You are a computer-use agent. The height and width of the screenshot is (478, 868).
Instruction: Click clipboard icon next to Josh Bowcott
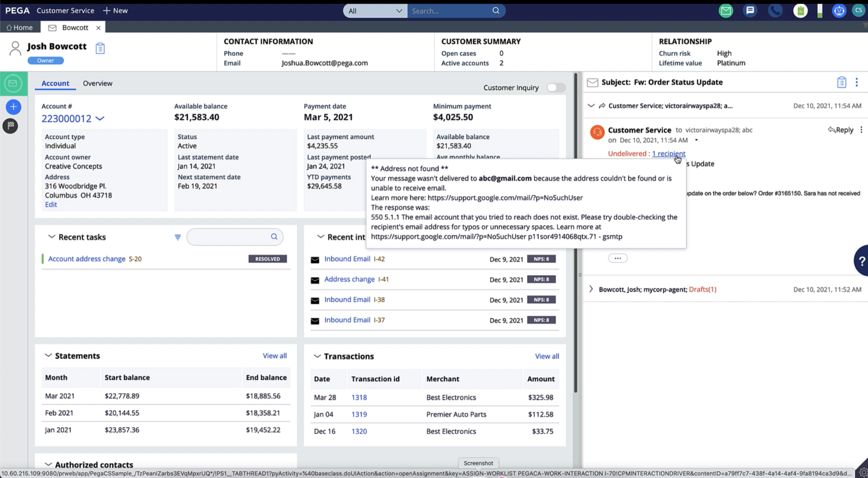(100, 48)
